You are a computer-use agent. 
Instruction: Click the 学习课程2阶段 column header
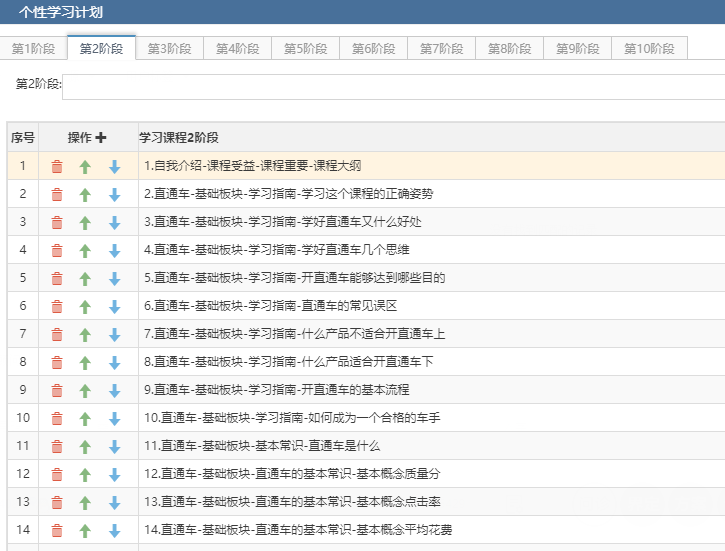[179, 138]
